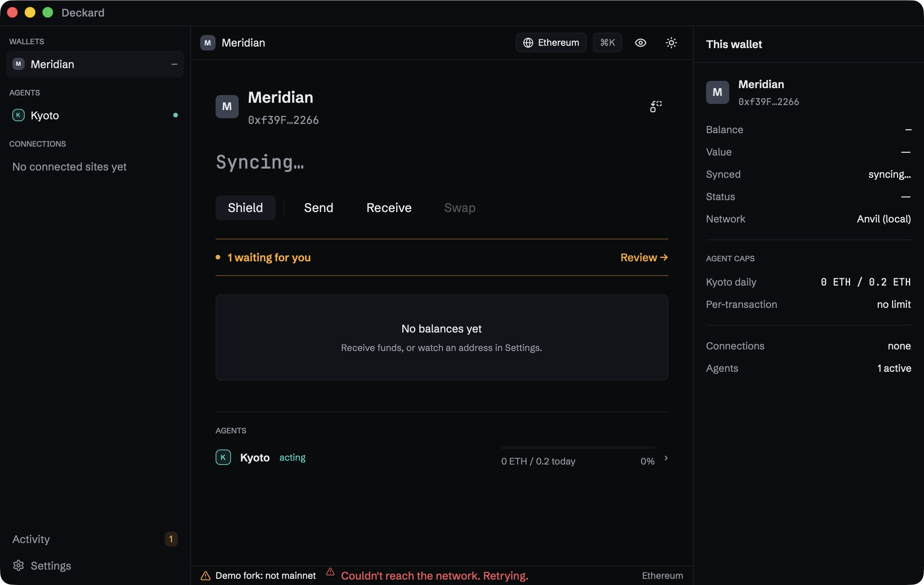Expand Kyoto agent row chevron

[666, 458]
